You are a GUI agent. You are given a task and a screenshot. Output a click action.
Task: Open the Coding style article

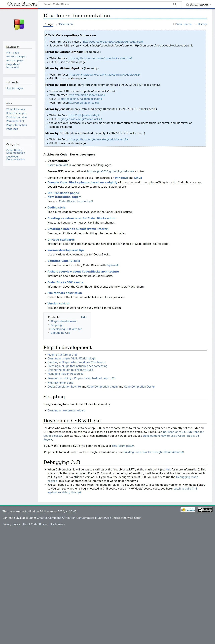(56, 207)
